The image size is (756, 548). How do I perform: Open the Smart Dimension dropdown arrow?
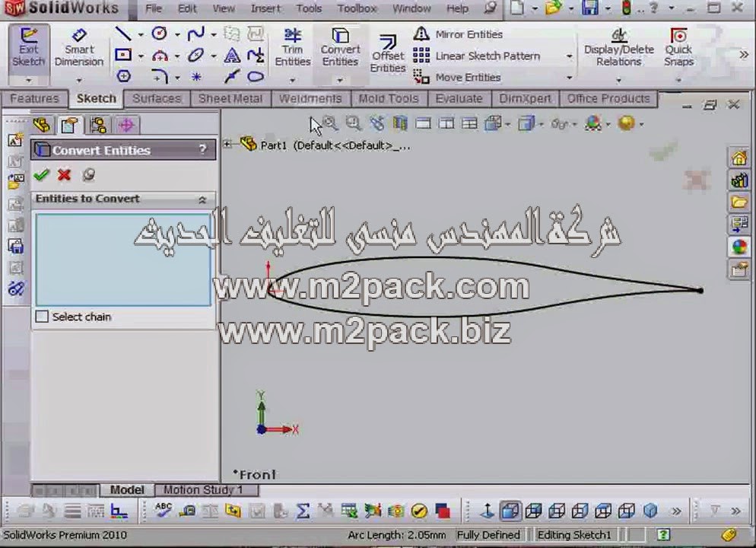tap(79, 80)
